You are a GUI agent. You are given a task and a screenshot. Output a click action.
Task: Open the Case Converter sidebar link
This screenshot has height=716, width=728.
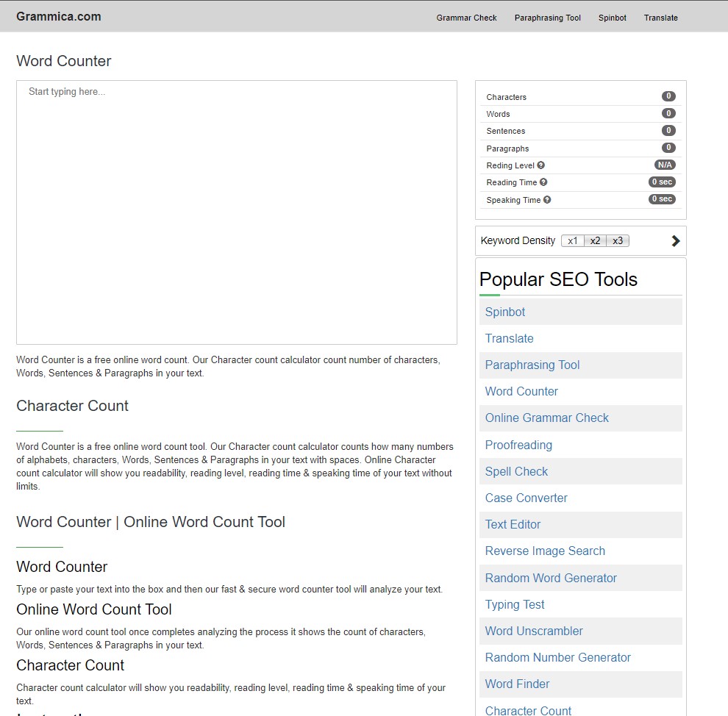[x=526, y=498]
